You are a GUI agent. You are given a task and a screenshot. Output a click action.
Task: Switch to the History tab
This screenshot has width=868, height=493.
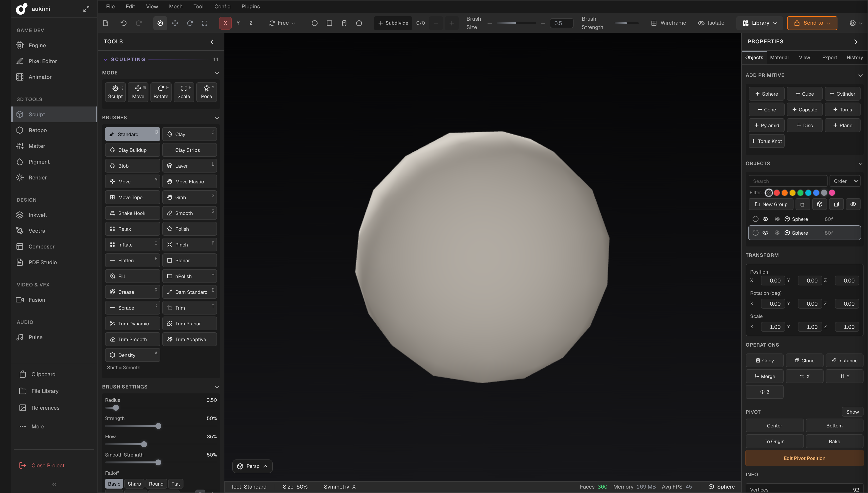click(854, 58)
